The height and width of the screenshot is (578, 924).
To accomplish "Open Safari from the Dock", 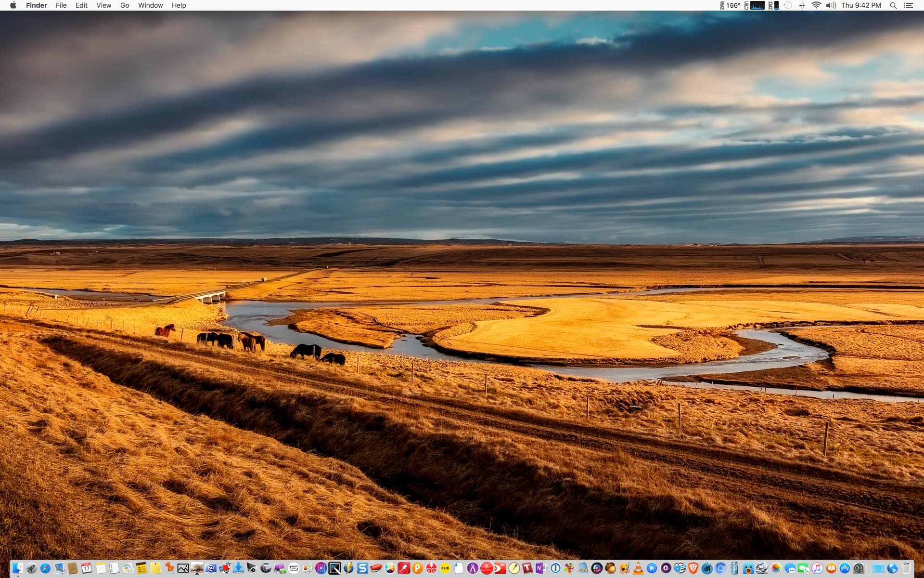I will 45,568.
